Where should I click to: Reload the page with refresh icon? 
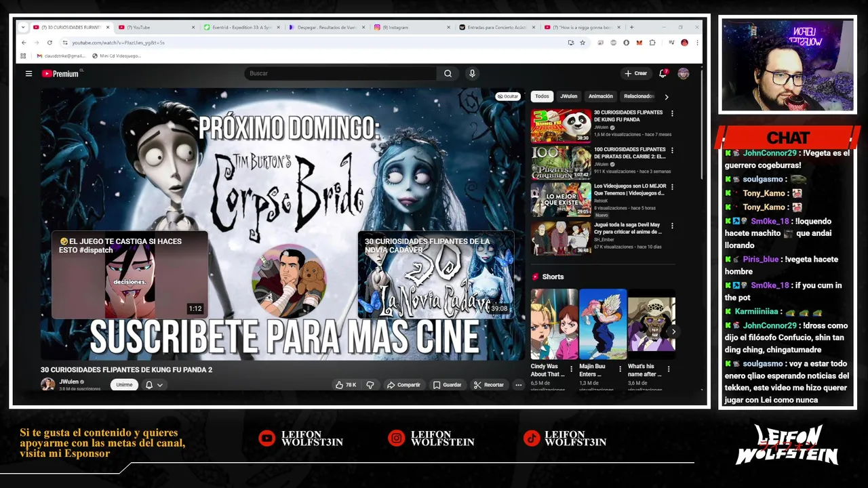[x=50, y=43]
